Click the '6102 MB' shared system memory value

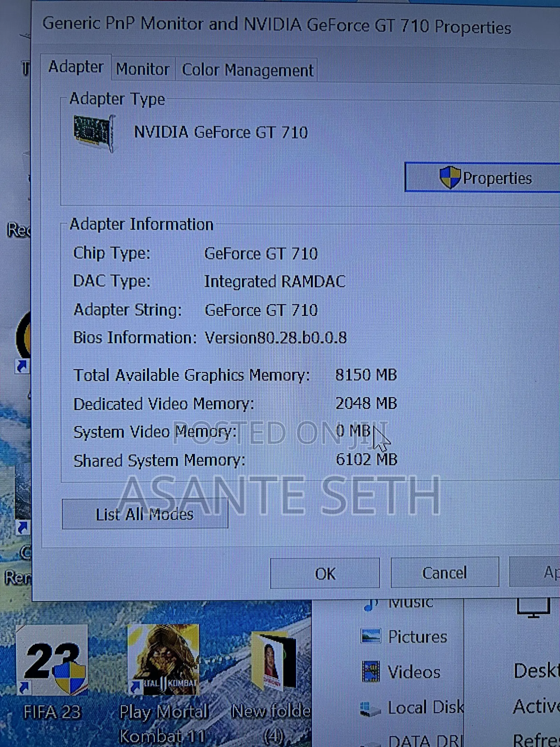click(x=366, y=460)
